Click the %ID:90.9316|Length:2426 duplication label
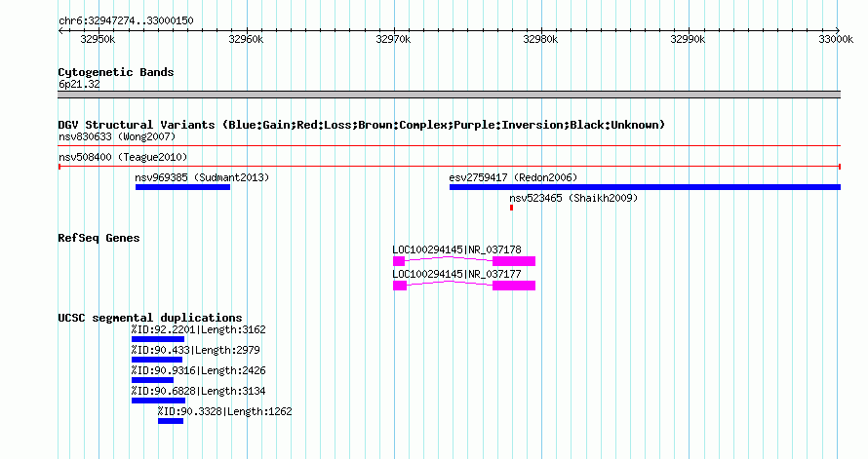 pyautogui.click(x=198, y=370)
